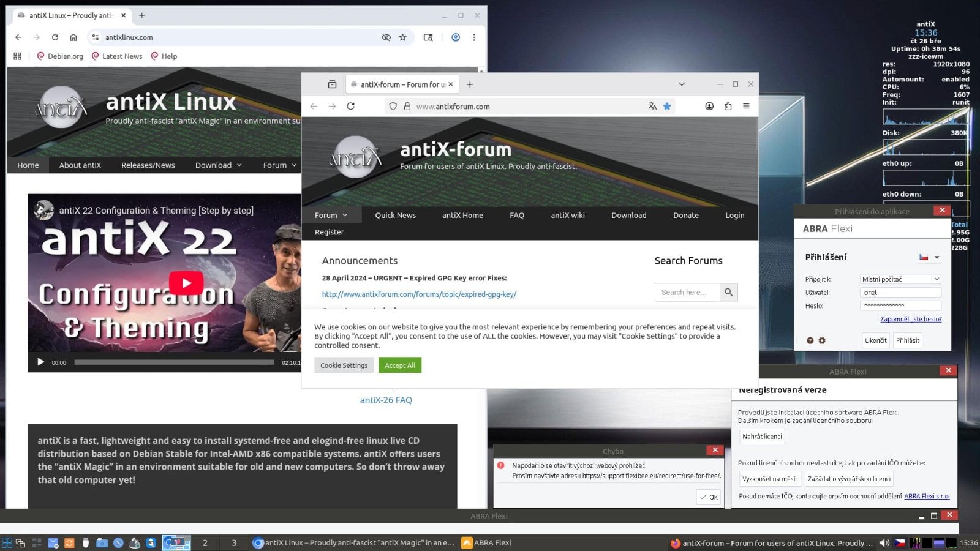Click Nahrát licenci button
The image size is (980, 551).
click(x=762, y=437)
